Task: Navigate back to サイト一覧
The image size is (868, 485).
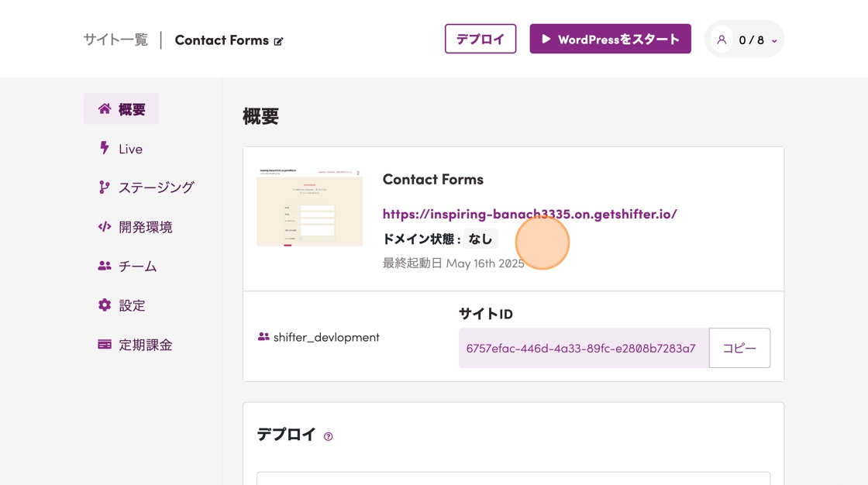Action: pyautogui.click(x=115, y=40)
